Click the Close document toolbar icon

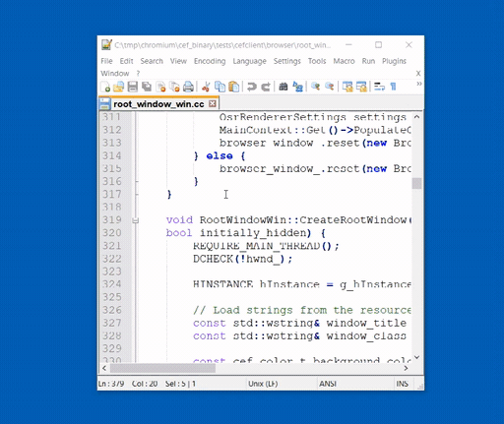(160, 87)
